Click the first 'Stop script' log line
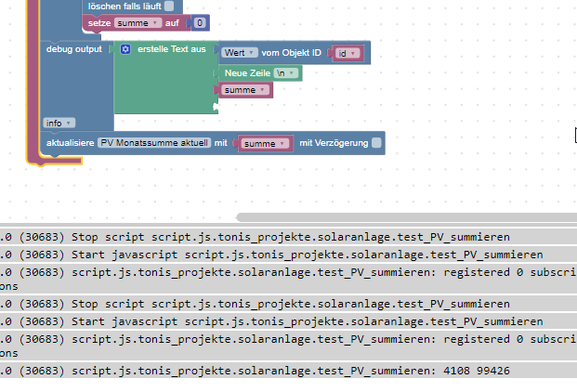Viewport: 577px width, 392px height. point(288,237)
